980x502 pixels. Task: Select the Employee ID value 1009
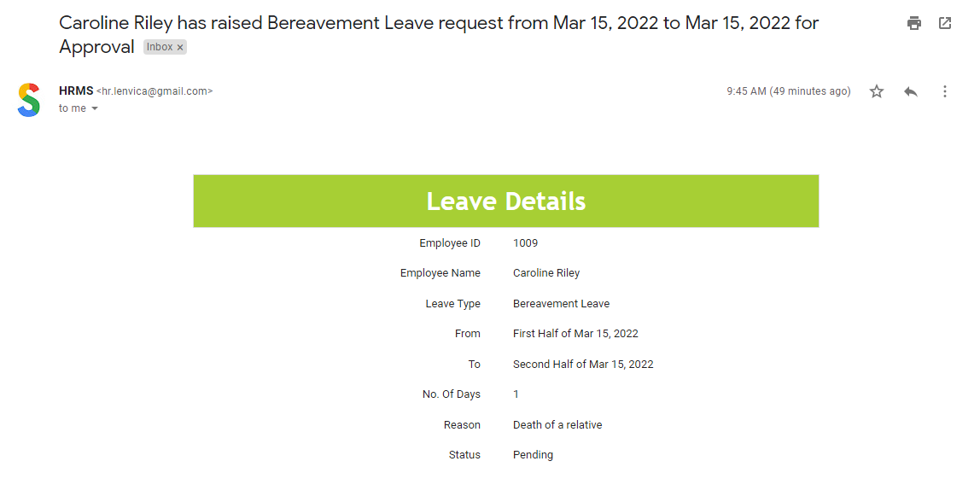coord(525,243)
